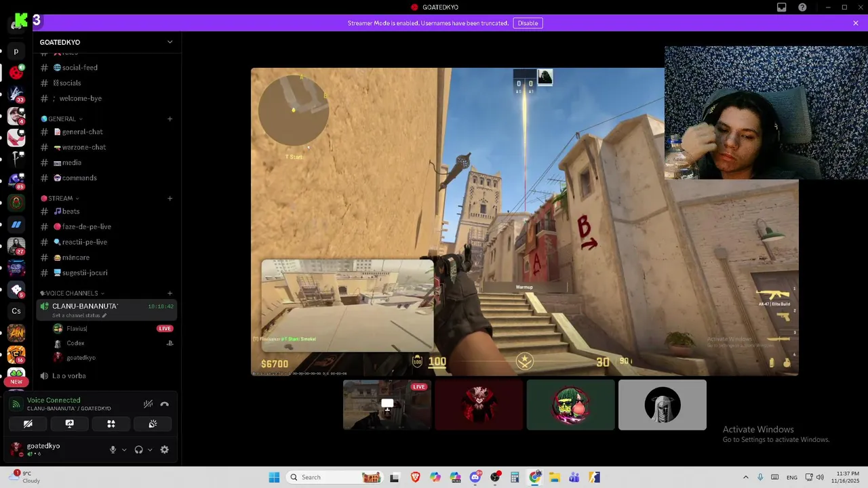Disconnect from voice call

pos(164,404)
